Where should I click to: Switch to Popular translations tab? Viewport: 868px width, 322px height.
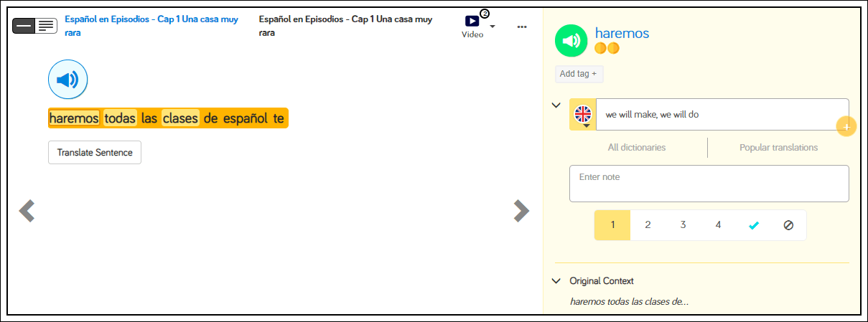[x=778, y=148]
